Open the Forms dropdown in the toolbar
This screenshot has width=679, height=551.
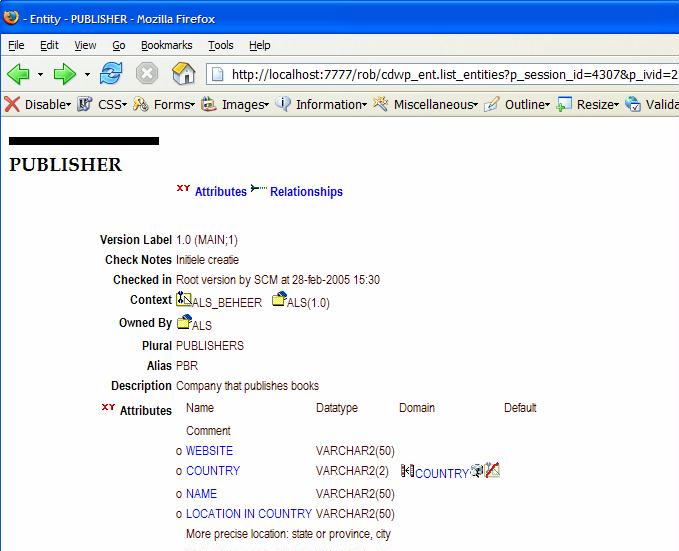click(x=165, y=104)
